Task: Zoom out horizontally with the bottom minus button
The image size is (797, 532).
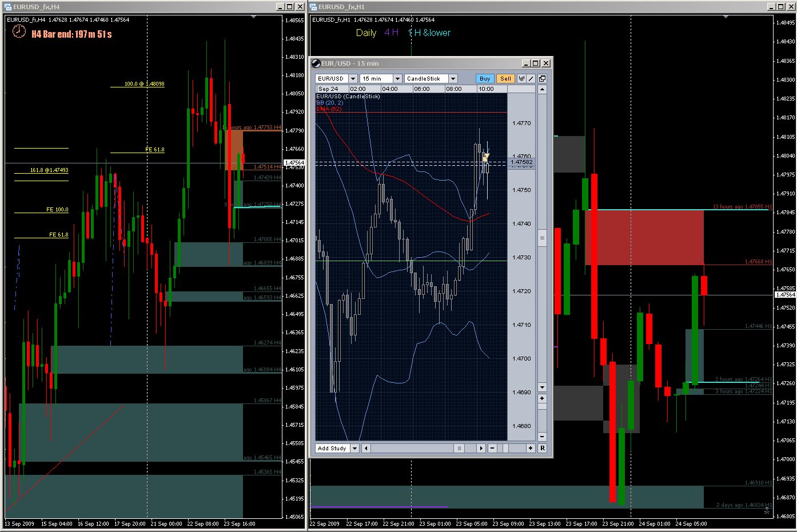Action: point(492,449)
